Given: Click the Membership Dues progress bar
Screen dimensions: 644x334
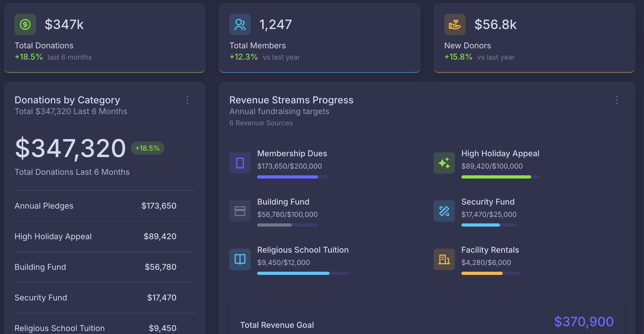Looking at the screenshot, I should (x=292, y=177).
